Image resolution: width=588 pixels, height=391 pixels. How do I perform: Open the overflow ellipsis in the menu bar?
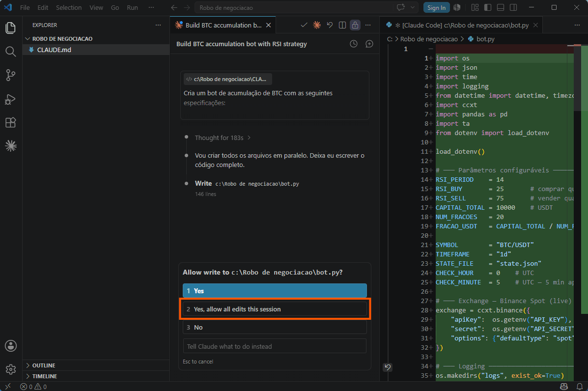pyautogui.click(x=151, y=7)
